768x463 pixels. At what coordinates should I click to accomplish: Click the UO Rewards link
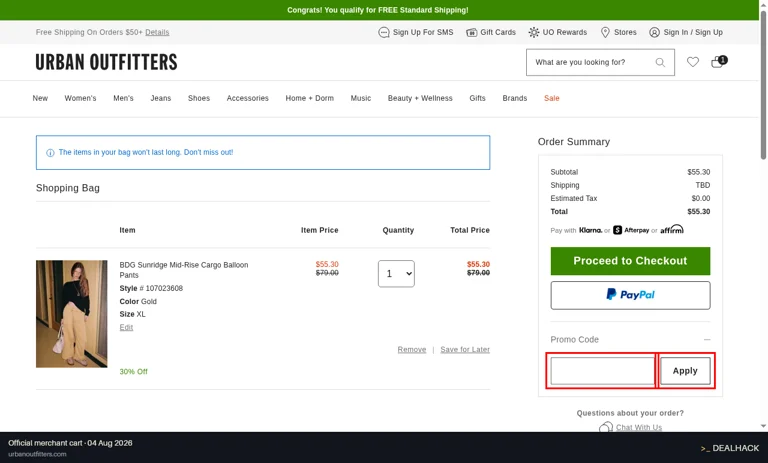(x=564, y=32)
